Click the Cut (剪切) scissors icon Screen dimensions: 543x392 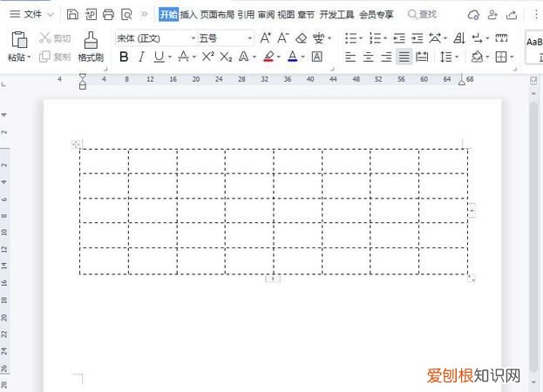pyautogui.click(x=45, y=38)
